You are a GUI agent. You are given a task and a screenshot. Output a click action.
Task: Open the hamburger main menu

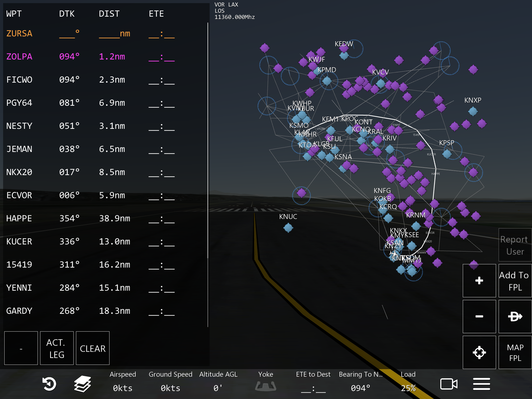(481, 384)
